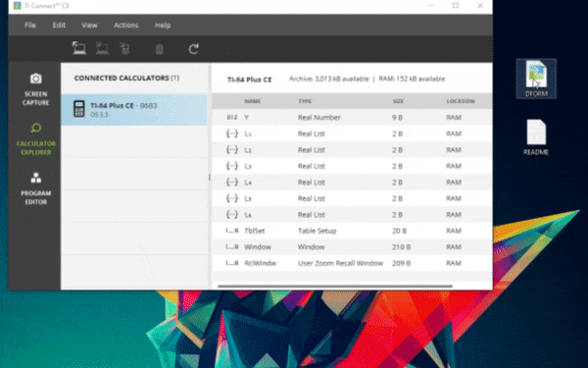The height and width of the screenshot is (368, 588).
Task: Select the connected TI-84 Plus CE calculator
Action: click(134, 109)
